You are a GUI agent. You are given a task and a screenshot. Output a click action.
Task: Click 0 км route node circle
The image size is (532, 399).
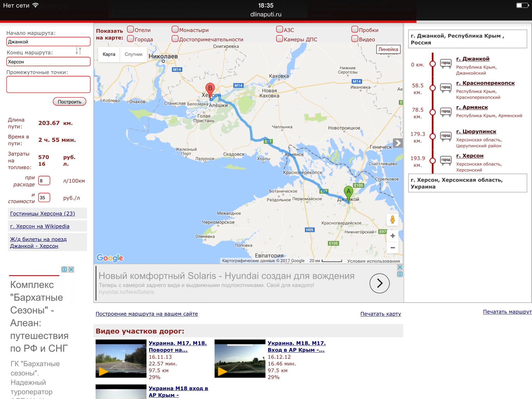click(x=433, y=64)
